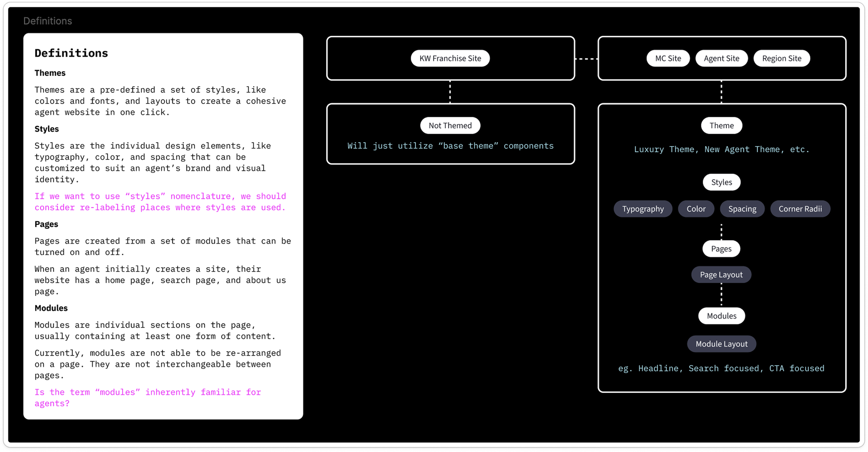Select the Module Layout tag
The image size is (868, 452).
coord(721,344)
